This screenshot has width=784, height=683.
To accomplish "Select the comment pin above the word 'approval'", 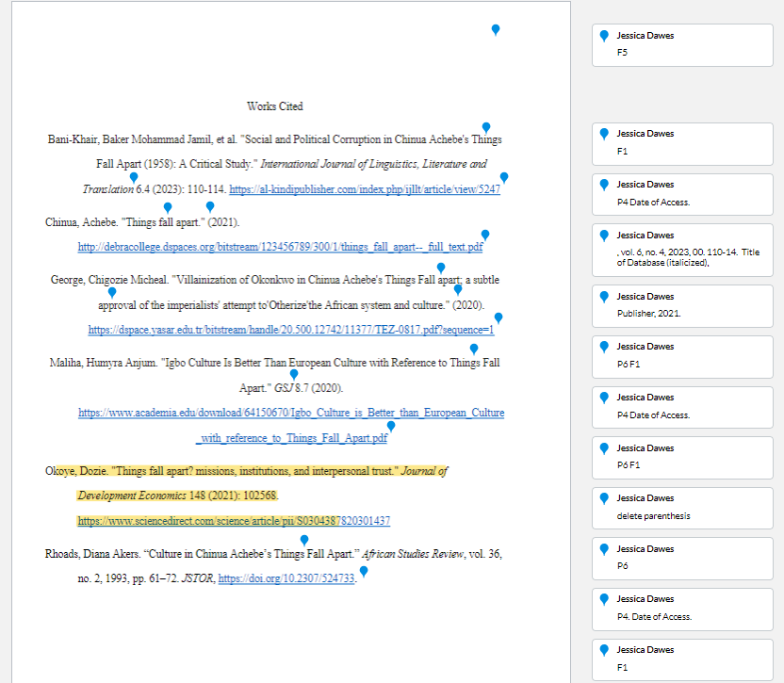I will pyautogui.click(x=112, y=292).
